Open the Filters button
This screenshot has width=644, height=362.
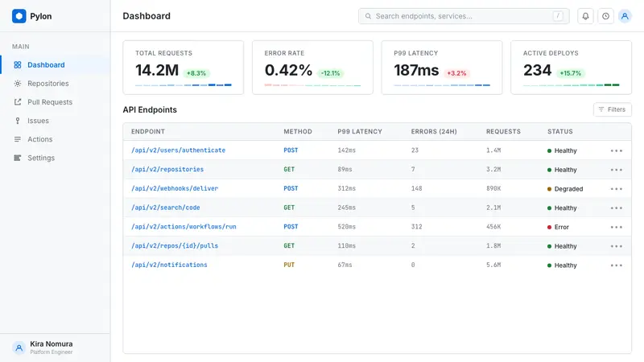[612, 109]
